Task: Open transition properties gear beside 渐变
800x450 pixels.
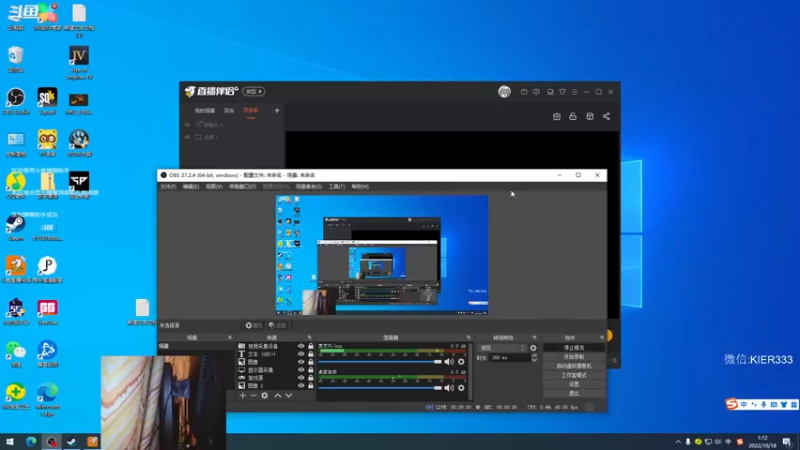Action: coord(533,348)
